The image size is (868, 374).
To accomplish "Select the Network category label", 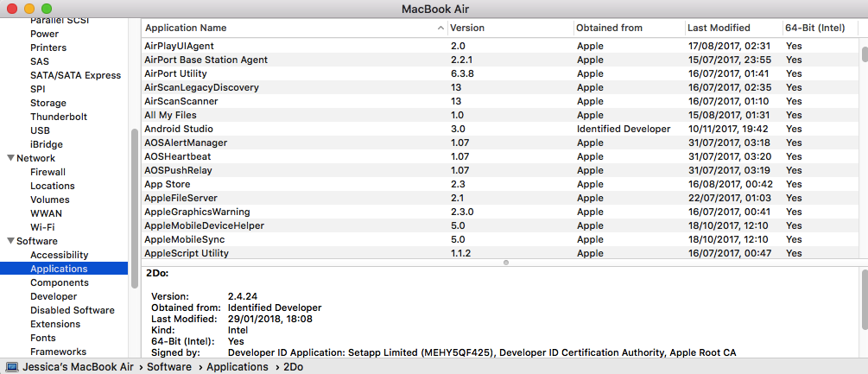I will 36,158.
